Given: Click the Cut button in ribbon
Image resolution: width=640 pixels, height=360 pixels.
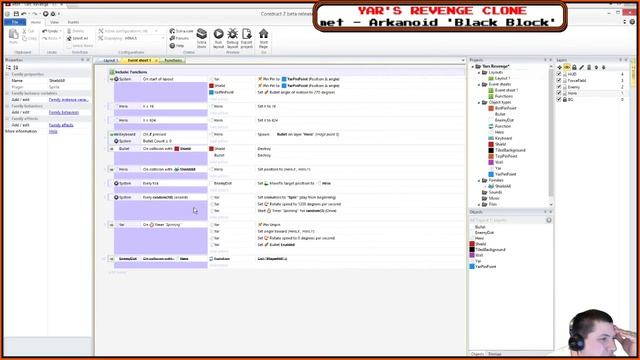Looking at the screenshot, I should 28,31.
